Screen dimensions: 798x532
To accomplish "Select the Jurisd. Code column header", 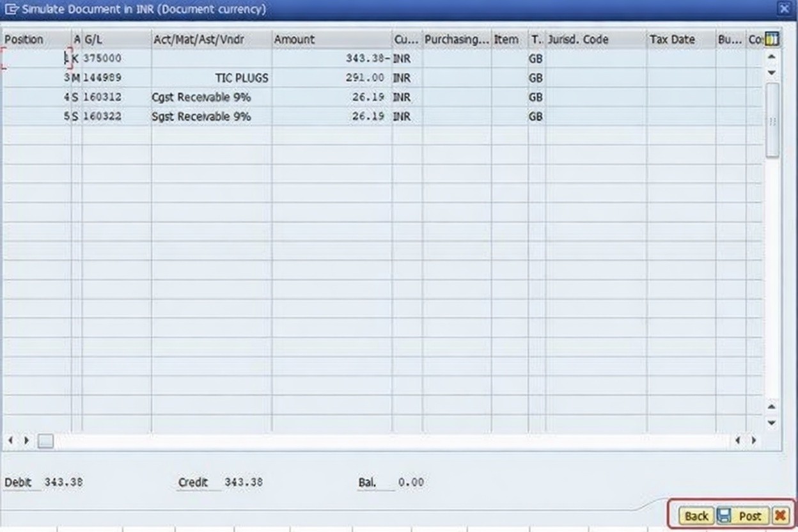I will click(x=595, y=40).
